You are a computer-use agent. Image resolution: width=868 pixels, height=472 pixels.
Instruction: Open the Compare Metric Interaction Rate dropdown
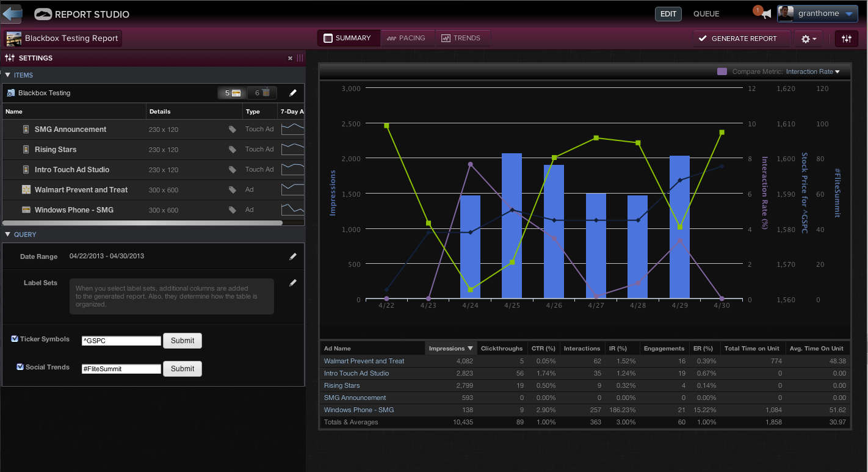pyautogui.click(x=812, y=71)
